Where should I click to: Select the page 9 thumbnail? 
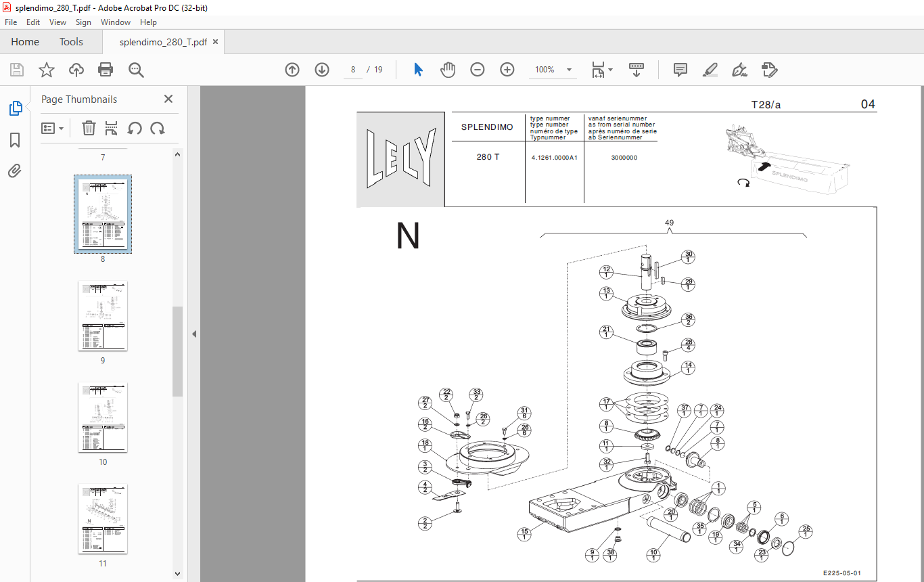tap(103, 316)
